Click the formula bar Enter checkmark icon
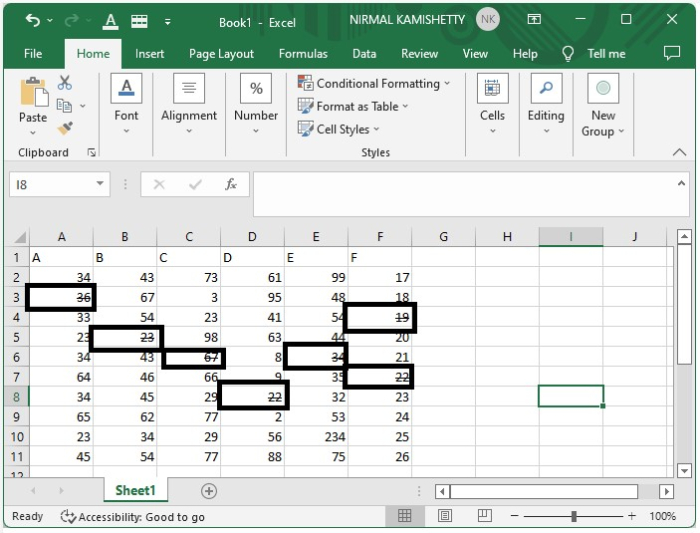Viewport: 700px width, 533px height. pyautogui.click(x=195, y=184)
